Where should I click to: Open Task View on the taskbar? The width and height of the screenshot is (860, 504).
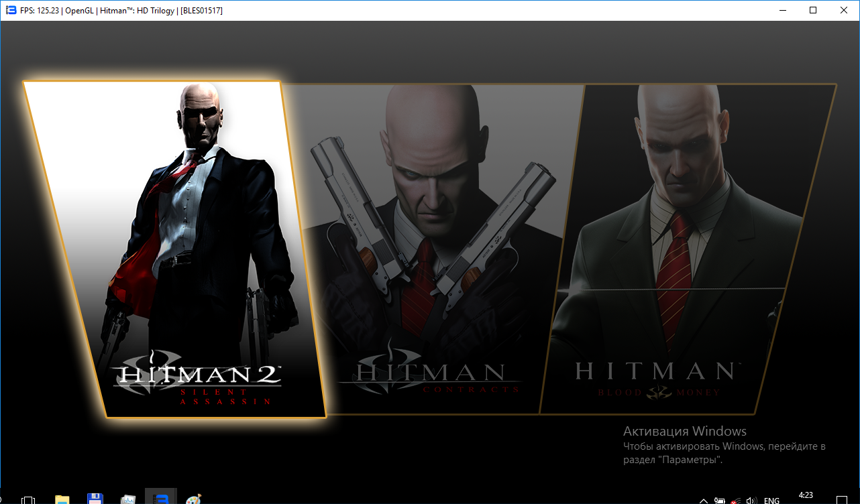click(x=28, y=499)
